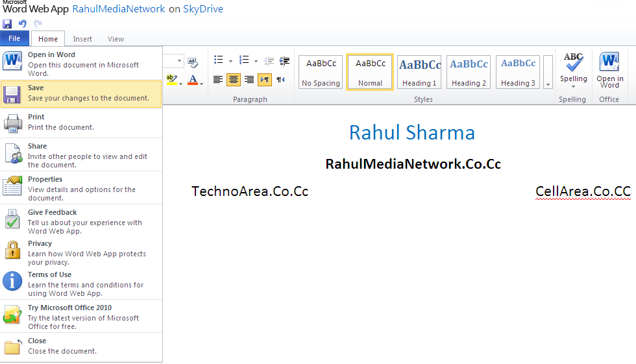Click the Privacy padlock icon
The image size is (636, 364).
12,250
